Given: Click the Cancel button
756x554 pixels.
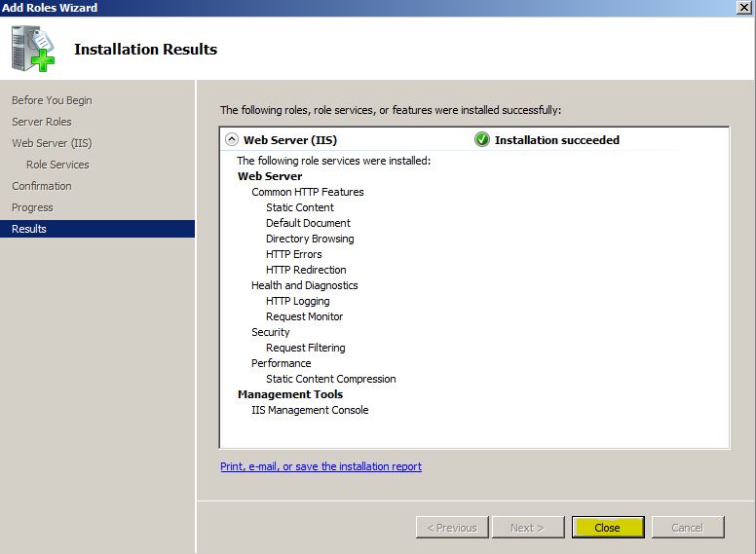Looking at the screenshot, I should (687, 528).
